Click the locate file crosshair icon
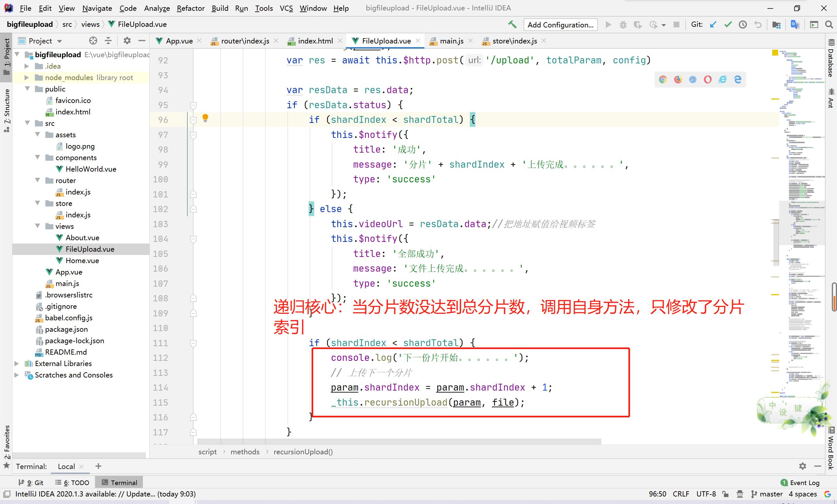Image resolution: width=837 pixels, height=504 pixels. coord(93,41)
